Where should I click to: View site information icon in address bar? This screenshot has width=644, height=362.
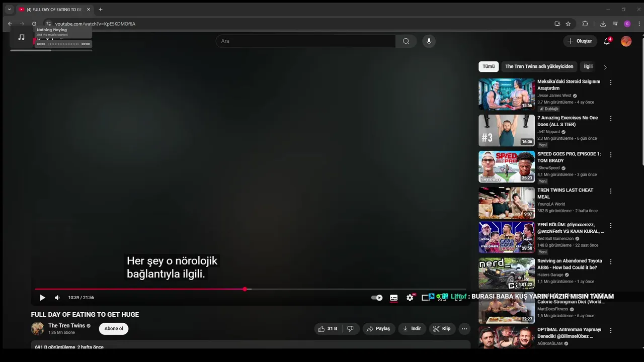click(x=48, y=24)
